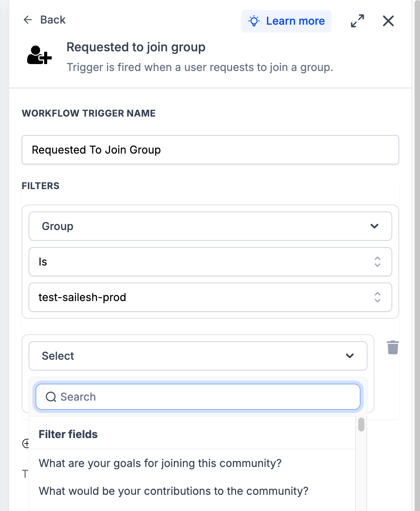This screenshot has width=420, height=511.
Task: Click the circled plus add filter icon
Action: point(25,443)
